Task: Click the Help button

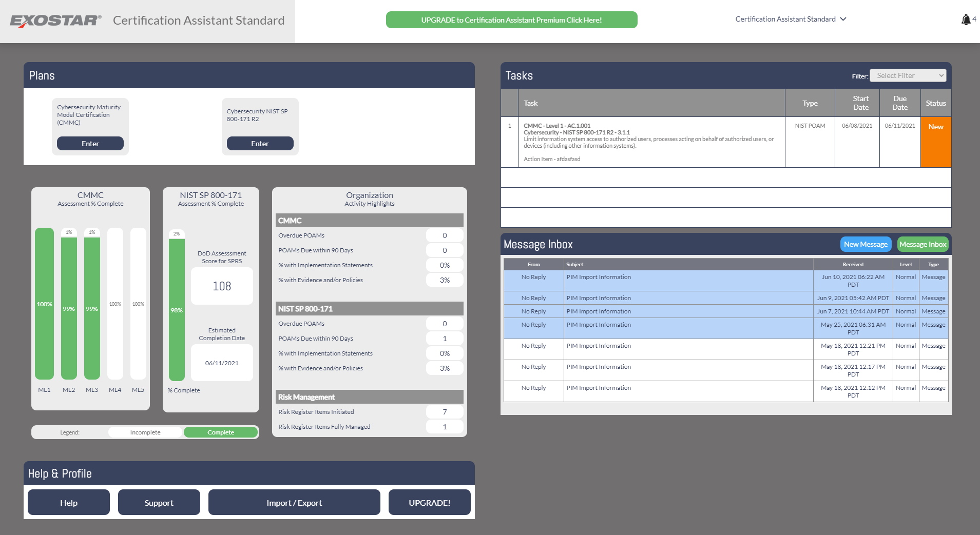Action: point(68,503)
